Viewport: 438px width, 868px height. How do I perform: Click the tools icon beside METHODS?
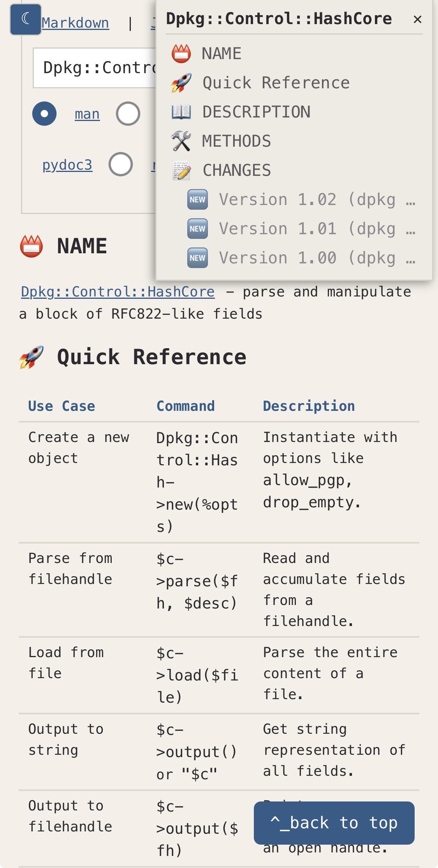(x=181, y=141)
